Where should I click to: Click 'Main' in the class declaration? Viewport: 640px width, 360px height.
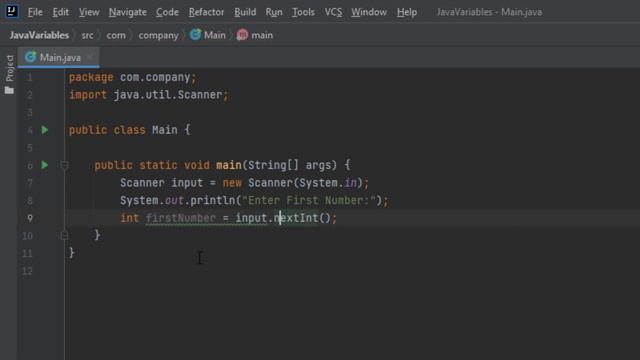coord(165,130)
